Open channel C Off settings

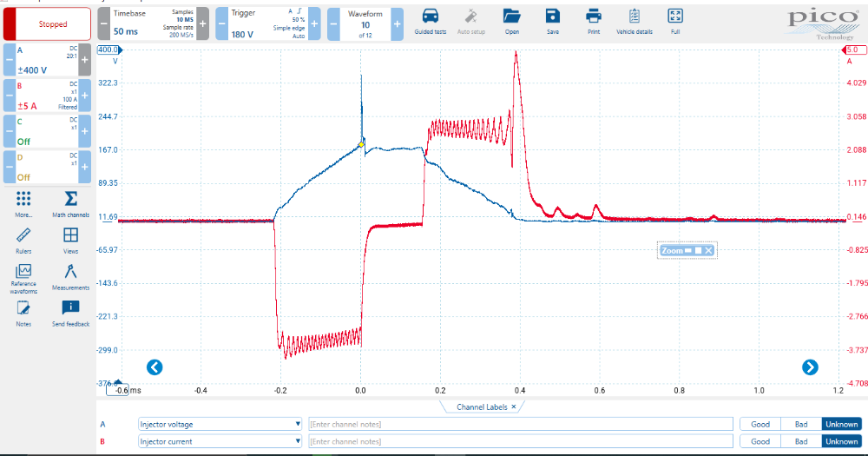(47, 131)
